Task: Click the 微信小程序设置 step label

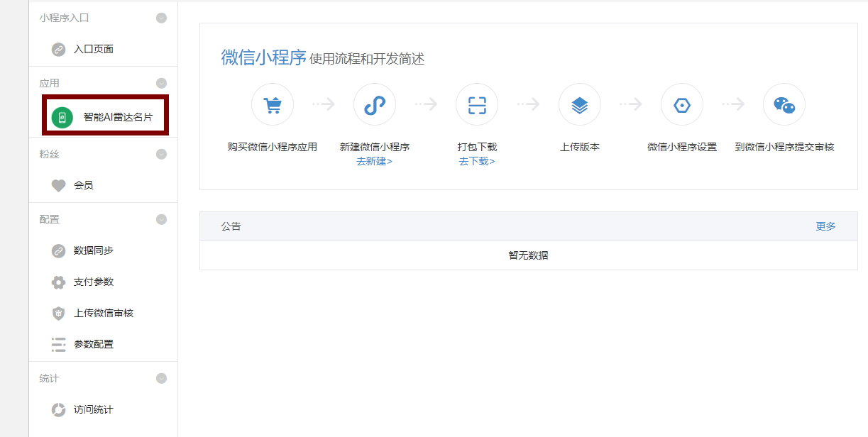Action: (682, 147)
